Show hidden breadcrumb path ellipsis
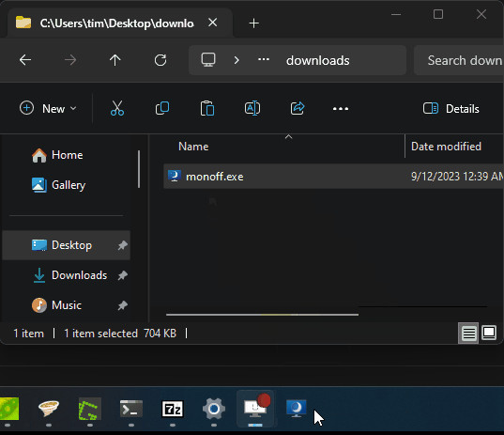Image resolution: width=504 pixels, height=435 pixels. 264,60
